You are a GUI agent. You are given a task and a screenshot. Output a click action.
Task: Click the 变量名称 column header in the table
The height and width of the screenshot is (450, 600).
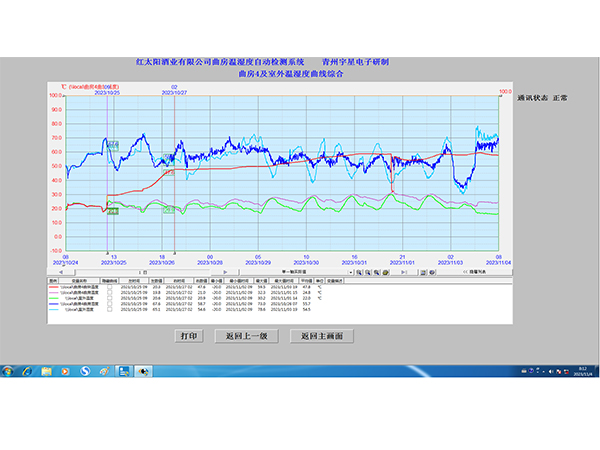pyautogui.click(x=78, y=281)
